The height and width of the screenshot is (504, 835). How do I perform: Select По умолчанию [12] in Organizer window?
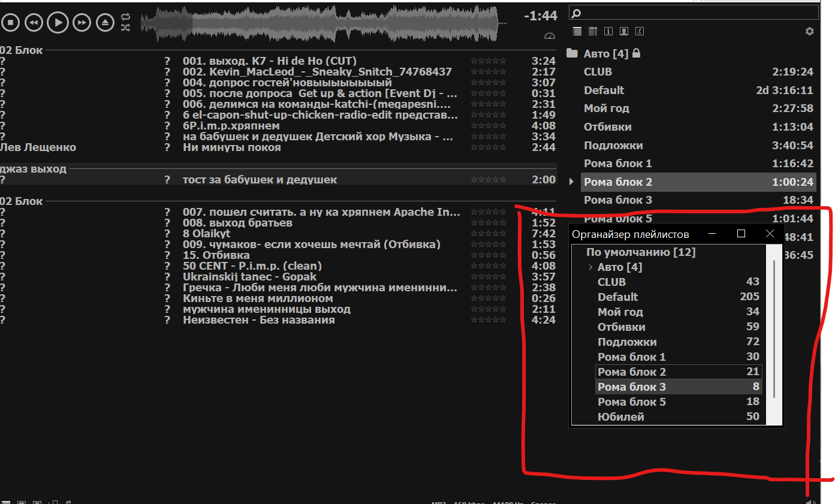tap(640, 252)
